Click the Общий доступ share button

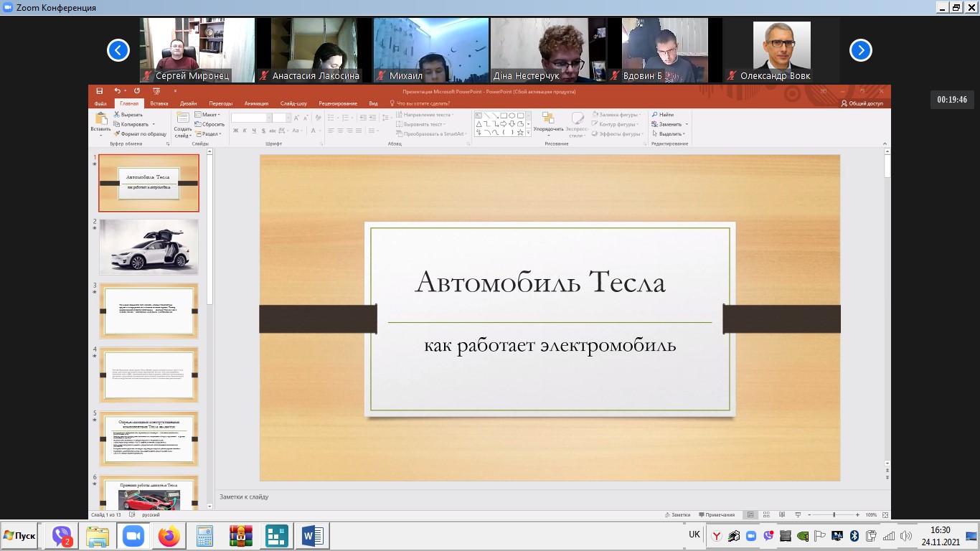(862, 103)
